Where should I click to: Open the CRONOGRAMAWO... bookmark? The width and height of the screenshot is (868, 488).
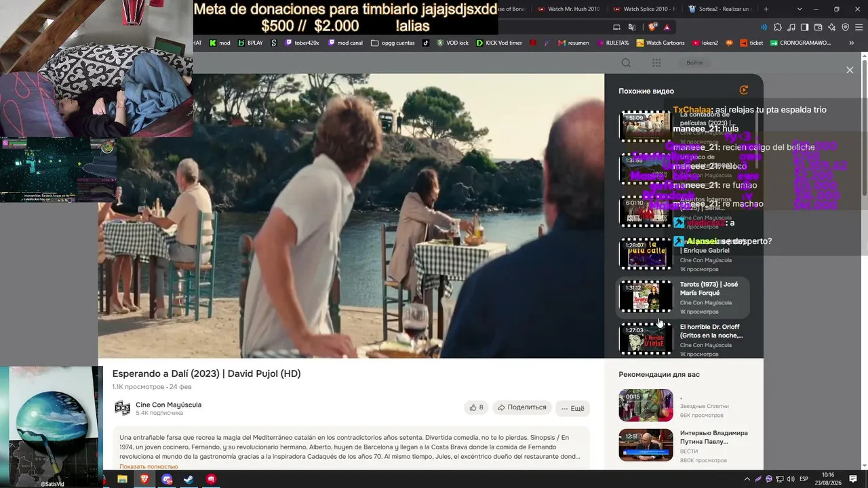(x=800, y=43)
